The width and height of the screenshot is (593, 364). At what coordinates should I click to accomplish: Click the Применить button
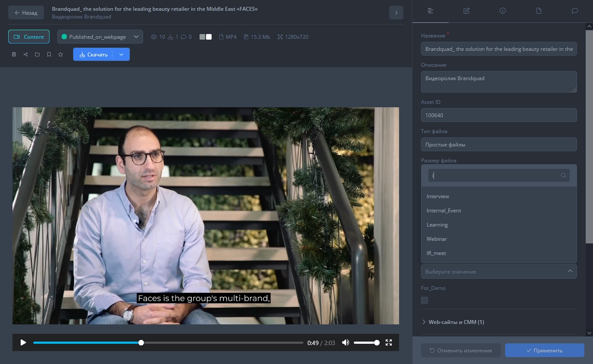(x=544, y=351)
